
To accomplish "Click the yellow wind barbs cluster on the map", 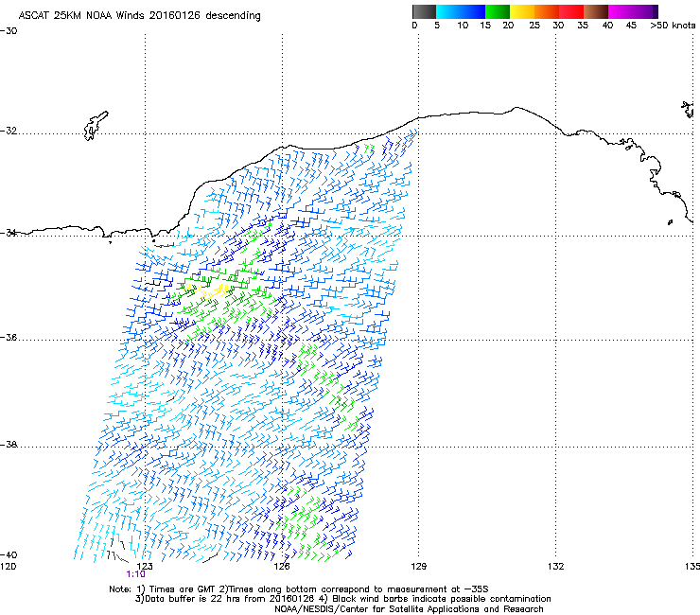I will 207,291.
